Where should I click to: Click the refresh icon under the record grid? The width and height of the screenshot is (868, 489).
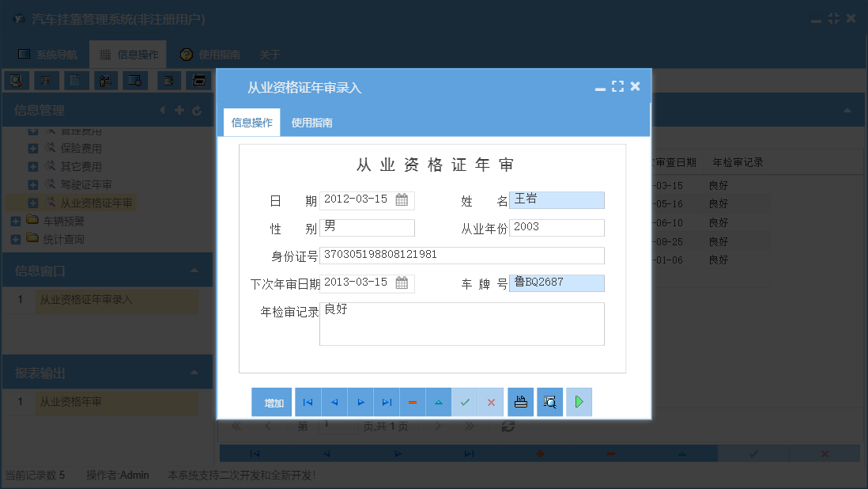508,426
